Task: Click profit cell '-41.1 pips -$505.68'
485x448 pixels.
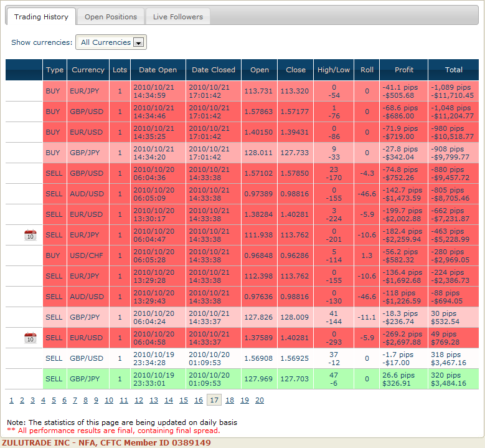Action: pos(404,92)
